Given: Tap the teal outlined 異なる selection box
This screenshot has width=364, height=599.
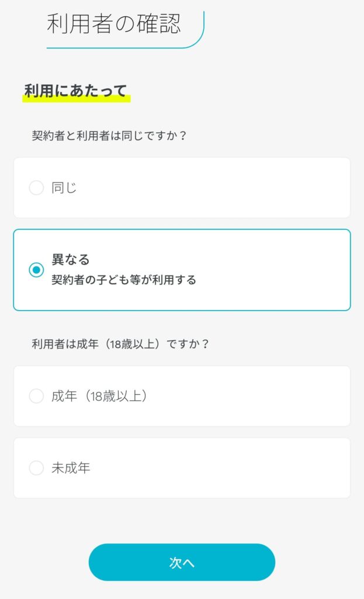Looking at the screenshot, I should tap(182, 269).
